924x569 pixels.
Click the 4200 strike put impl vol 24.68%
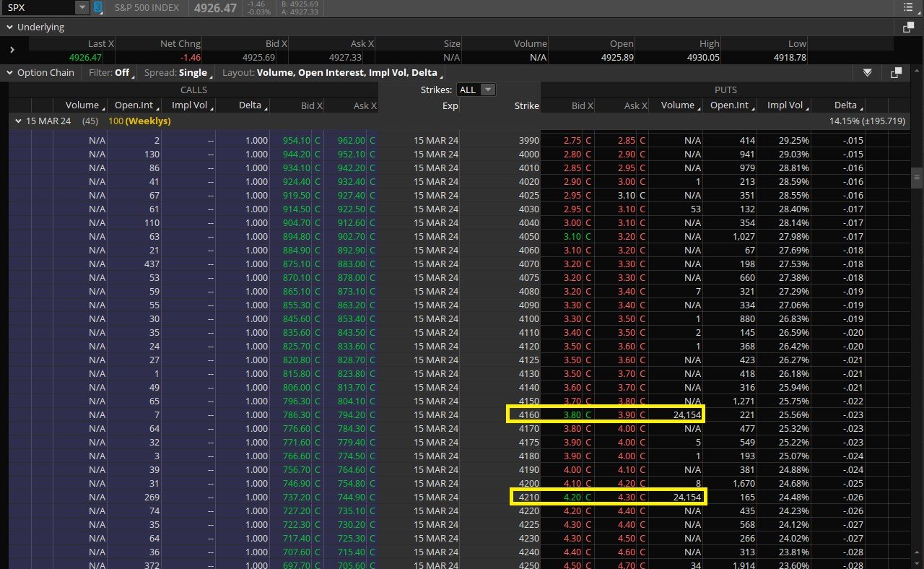795,483
